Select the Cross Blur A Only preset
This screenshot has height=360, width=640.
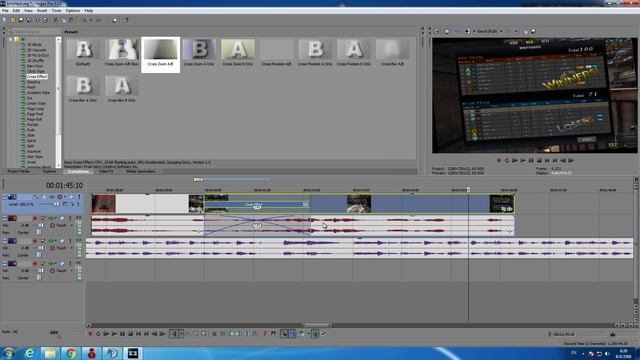pos(83,89)
